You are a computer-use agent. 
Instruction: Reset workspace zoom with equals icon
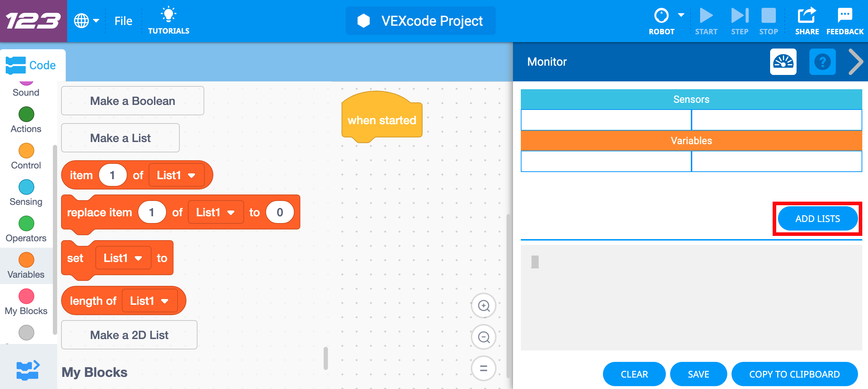[484, 368]
